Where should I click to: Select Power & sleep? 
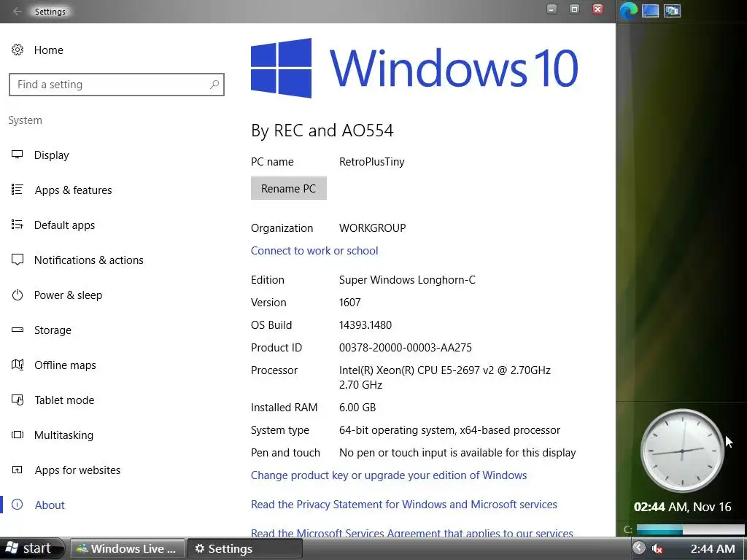click(68, 295)
